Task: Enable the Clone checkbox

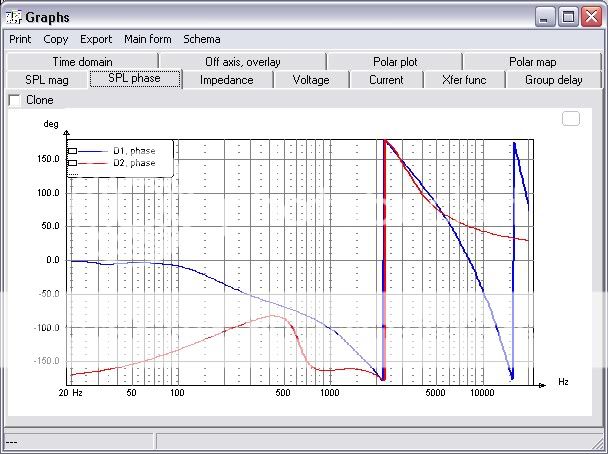Action: click(14, 100)
